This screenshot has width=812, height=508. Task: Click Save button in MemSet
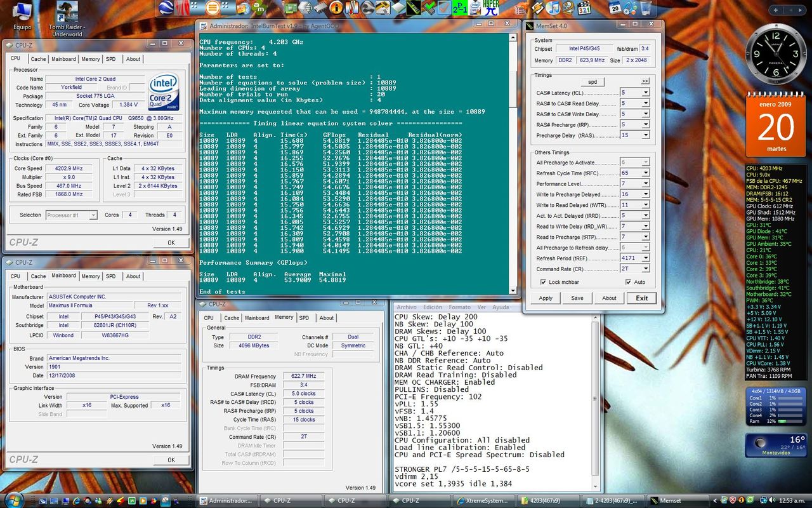click(577, 298)
